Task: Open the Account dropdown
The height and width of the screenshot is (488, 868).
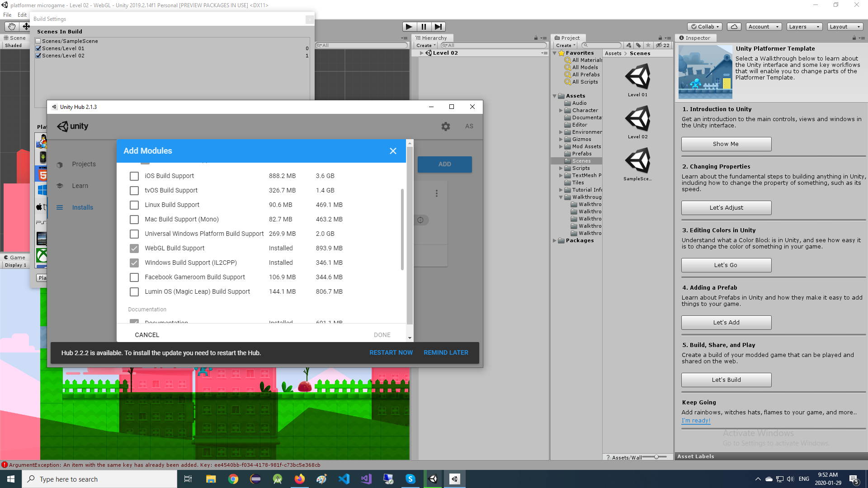Action: [763, 27]
